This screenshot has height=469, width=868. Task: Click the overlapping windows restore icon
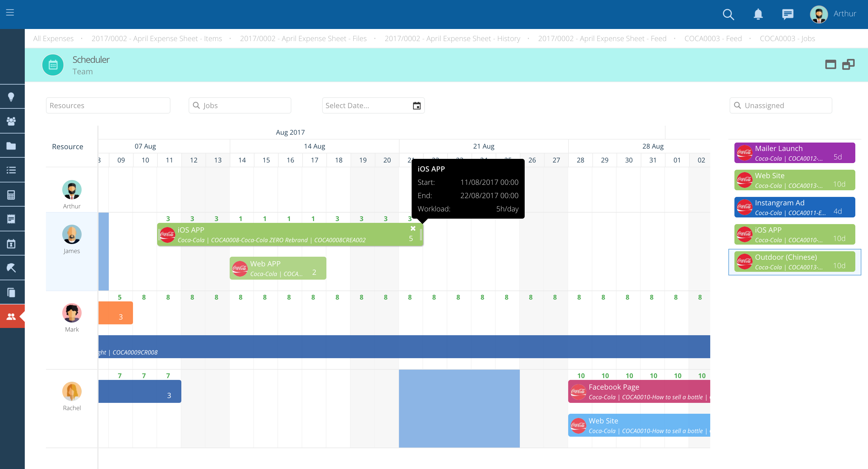pos(848,64)
